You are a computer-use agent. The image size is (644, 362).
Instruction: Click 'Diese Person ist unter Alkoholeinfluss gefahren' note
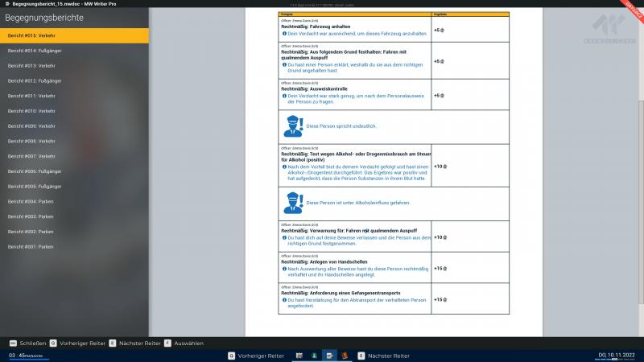[x=357, y=203]
